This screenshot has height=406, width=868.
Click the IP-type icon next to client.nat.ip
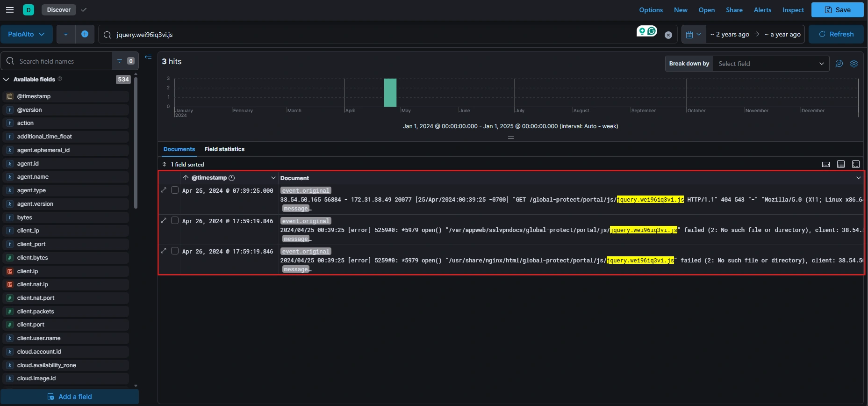[x=9, y=284]
